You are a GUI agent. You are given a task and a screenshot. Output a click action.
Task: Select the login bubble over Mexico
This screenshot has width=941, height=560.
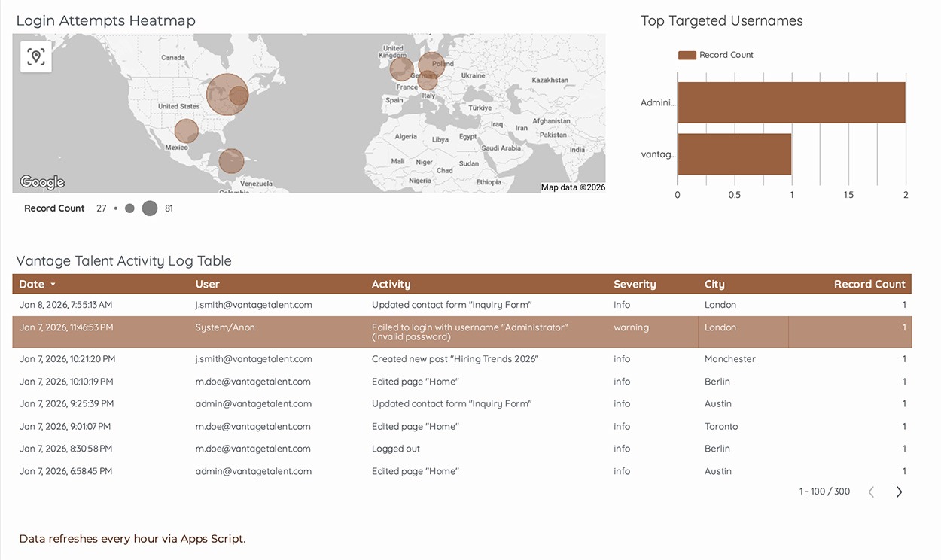coord(186,131)
